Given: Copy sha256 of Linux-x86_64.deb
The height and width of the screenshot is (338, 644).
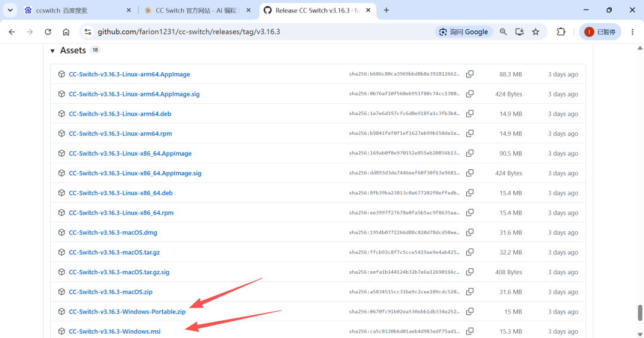Looking at the screenshot, I should click(470, 192).
